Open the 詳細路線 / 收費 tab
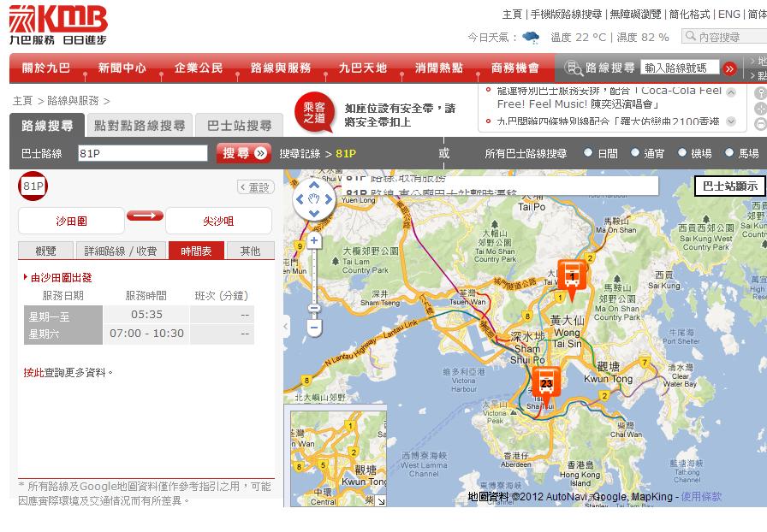 (x=121, y=251)
